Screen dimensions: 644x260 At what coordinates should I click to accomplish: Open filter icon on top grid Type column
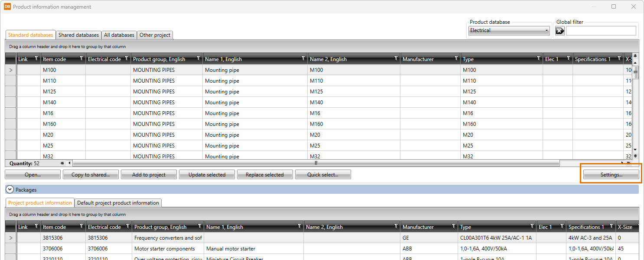tap(539, 58)
